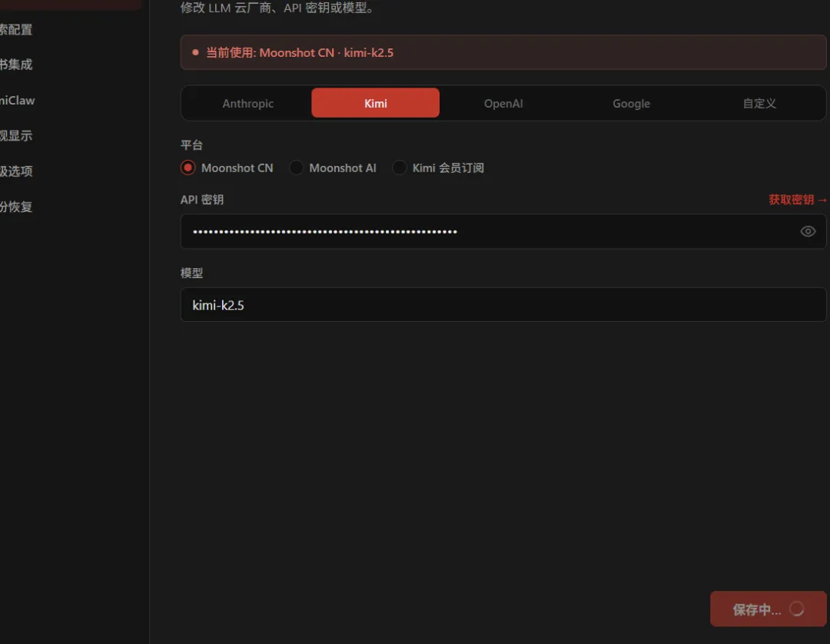Open the sidebar item ending in 观显示
The image size is (830, 644).
(x=16, y=135)
